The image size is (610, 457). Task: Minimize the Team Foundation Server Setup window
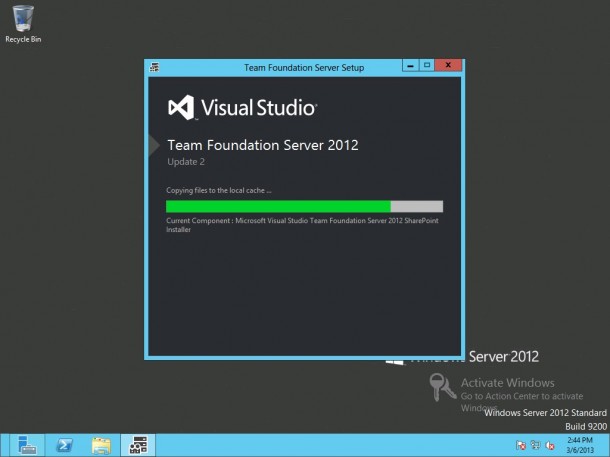click(410, 65)
